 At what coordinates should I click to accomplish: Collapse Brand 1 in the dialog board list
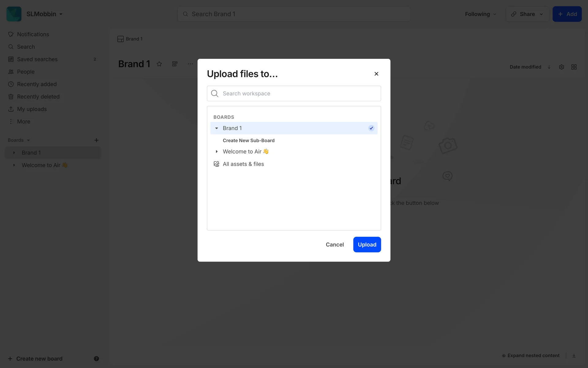click(217, 128)
